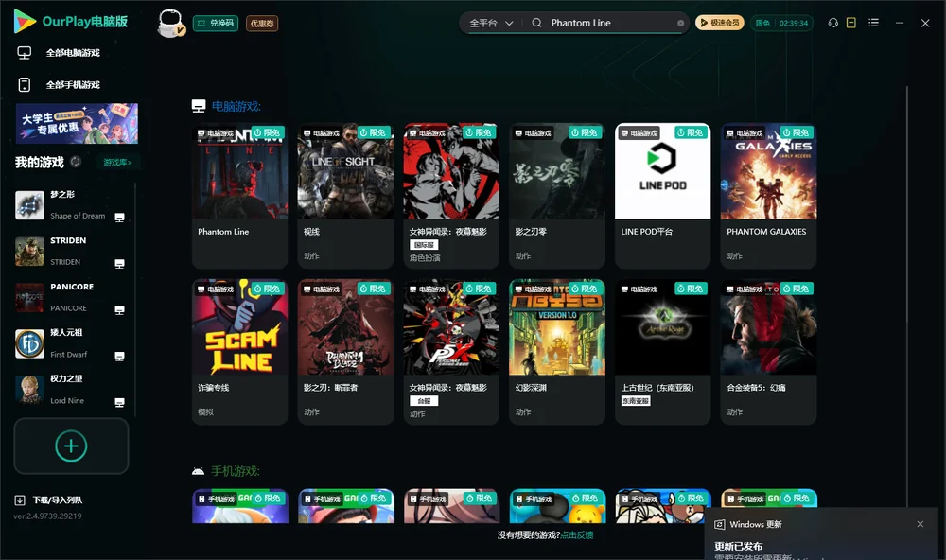This screenshot has height=560, width=946.
Task: Click 限免 badge on Phantom Line card
Action: pos(268,132)
